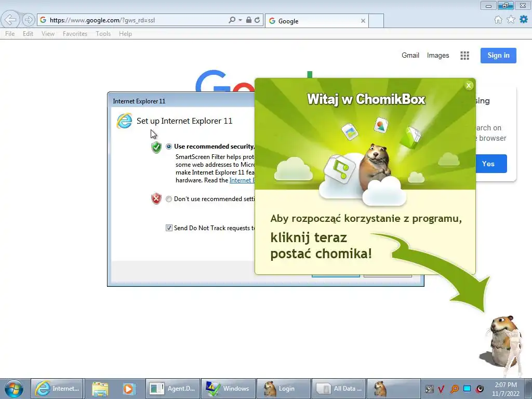
Task: Select Don't use recommended settings radio
Action: [169, 199]
